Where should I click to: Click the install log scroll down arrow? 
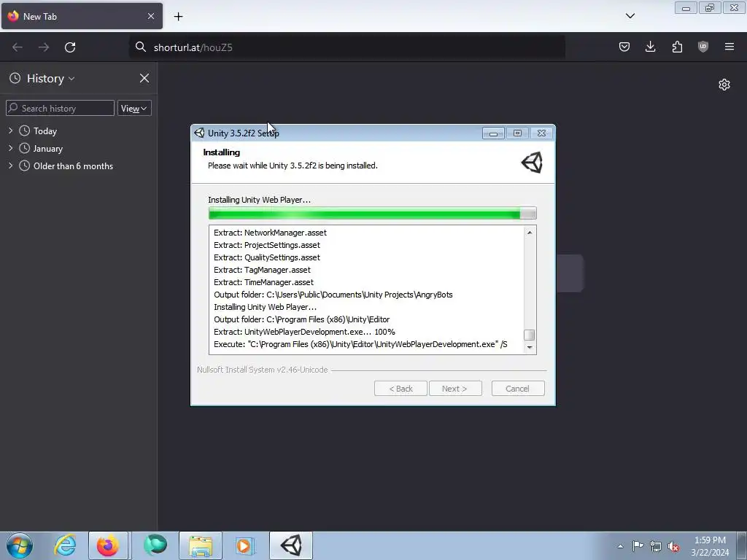click(530, 348)
